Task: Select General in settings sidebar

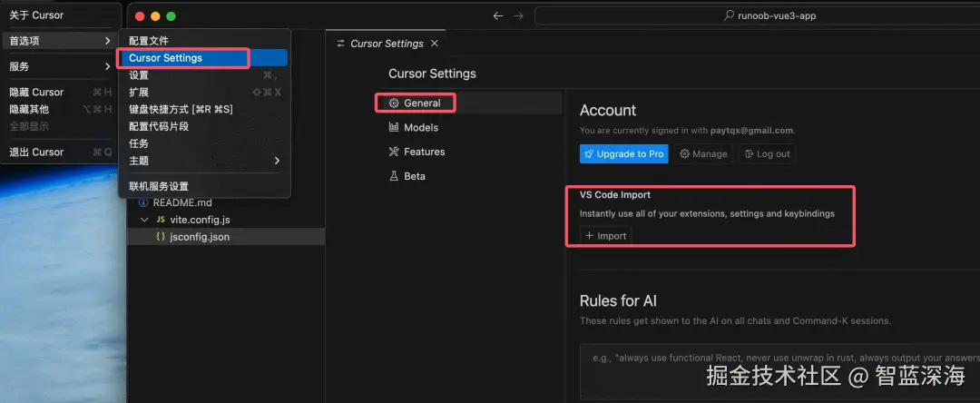Action: point(469,103)
